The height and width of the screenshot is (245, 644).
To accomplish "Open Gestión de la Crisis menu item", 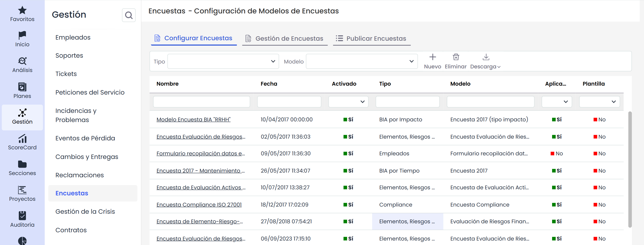I will [x=85, y=211].
